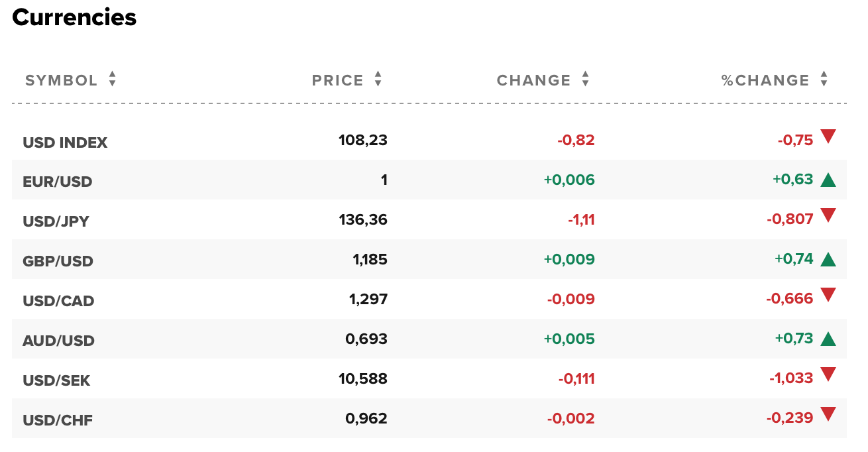The height and width of the screenshot is (452, 868).
Task: Click green up arrow for EUR/USD
Action: click(828, 180)
